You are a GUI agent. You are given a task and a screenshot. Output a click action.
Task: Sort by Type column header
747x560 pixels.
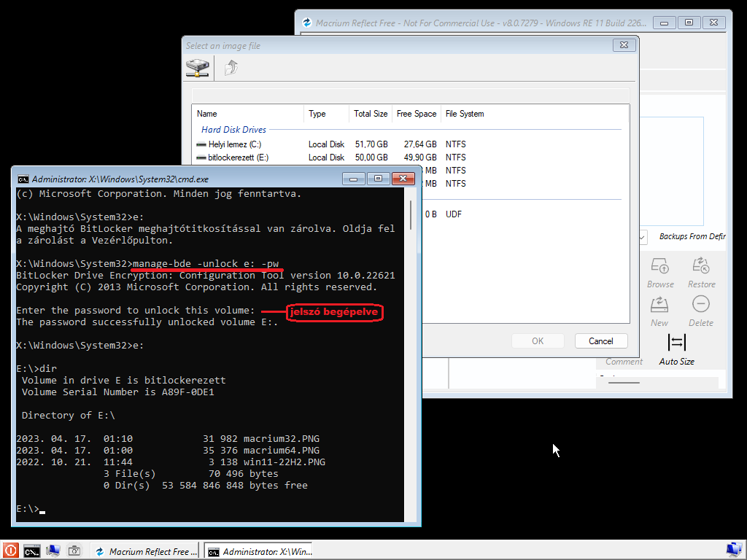(326, 114)
